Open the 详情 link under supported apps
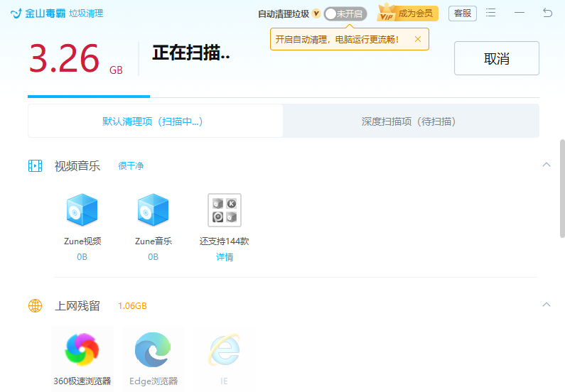The width and height of the screenshot is (565, 392). tap(224, 257)
